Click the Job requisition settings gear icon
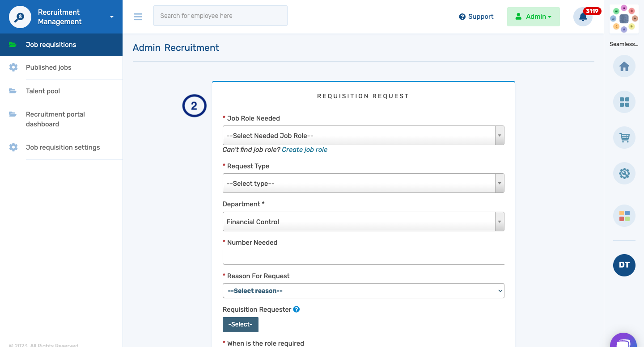 13,147
